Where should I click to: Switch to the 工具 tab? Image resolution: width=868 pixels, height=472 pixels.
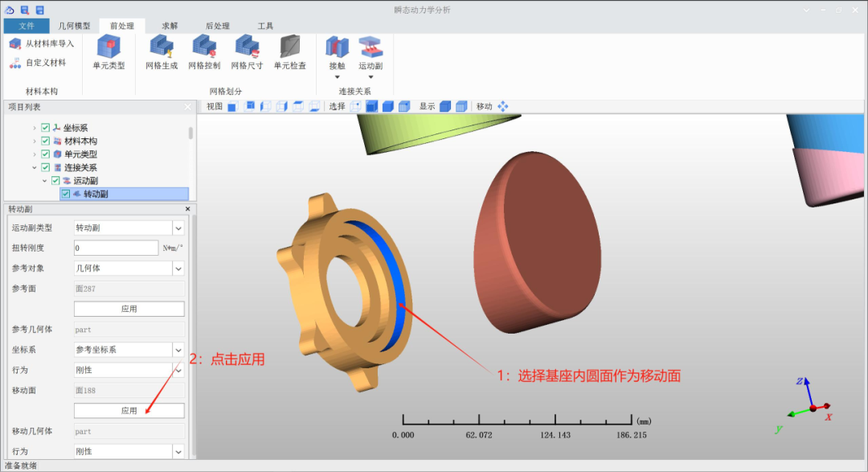click(265, 26)
